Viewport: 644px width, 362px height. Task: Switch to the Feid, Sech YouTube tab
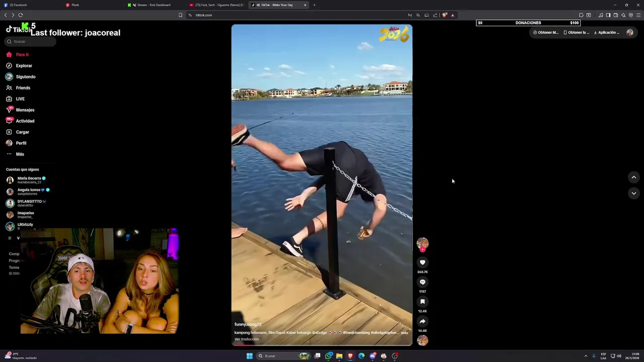click(x=217, y=5)
